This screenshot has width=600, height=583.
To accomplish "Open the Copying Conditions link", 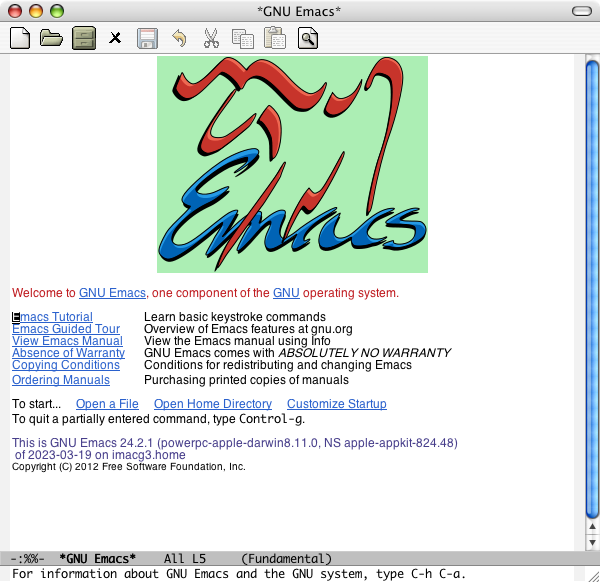I will [x=66, y=365].
